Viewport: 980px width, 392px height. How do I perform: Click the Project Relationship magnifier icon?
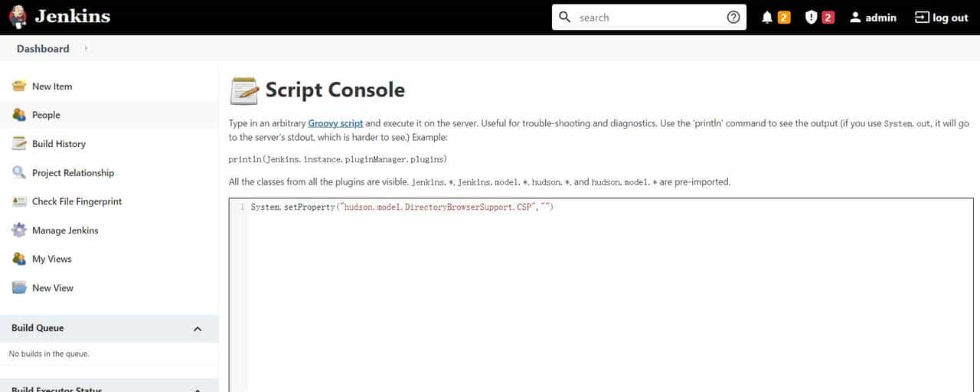19,172
